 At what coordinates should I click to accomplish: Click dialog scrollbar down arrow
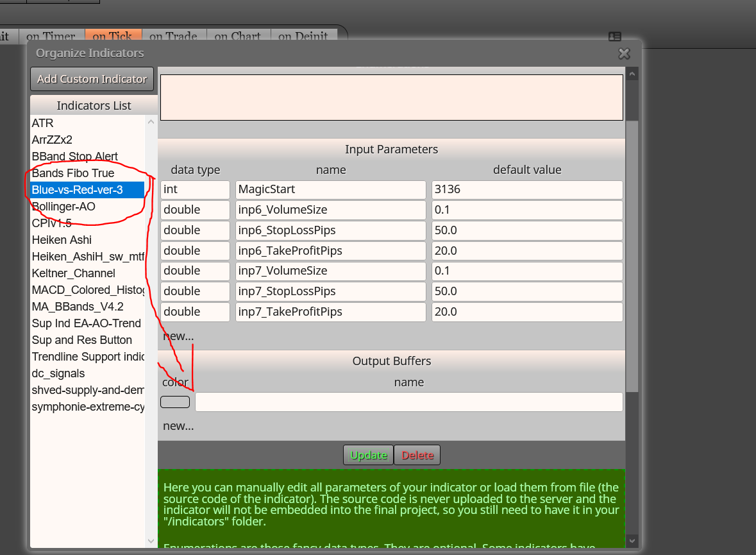coord(632,540)
